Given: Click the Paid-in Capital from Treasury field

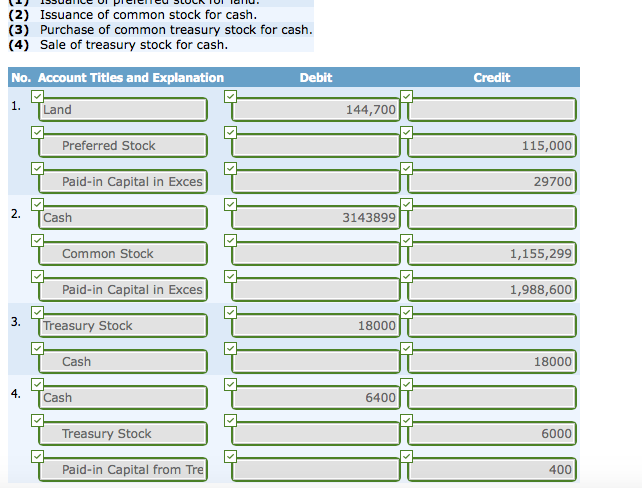Looking at the screenshot, I should pyautogui.click(x=123, y=470).
